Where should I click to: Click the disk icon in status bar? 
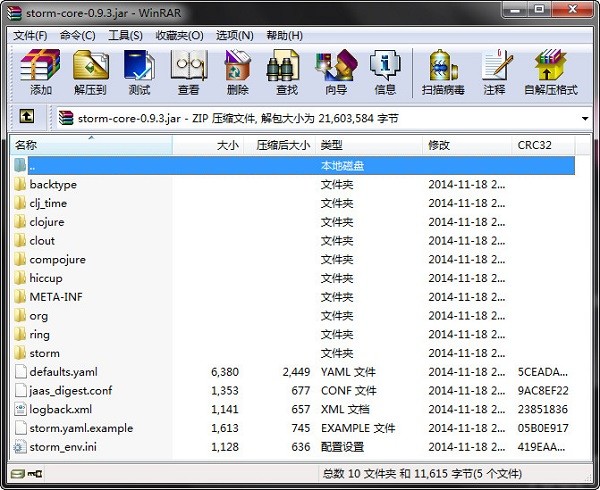coord(18,474)
